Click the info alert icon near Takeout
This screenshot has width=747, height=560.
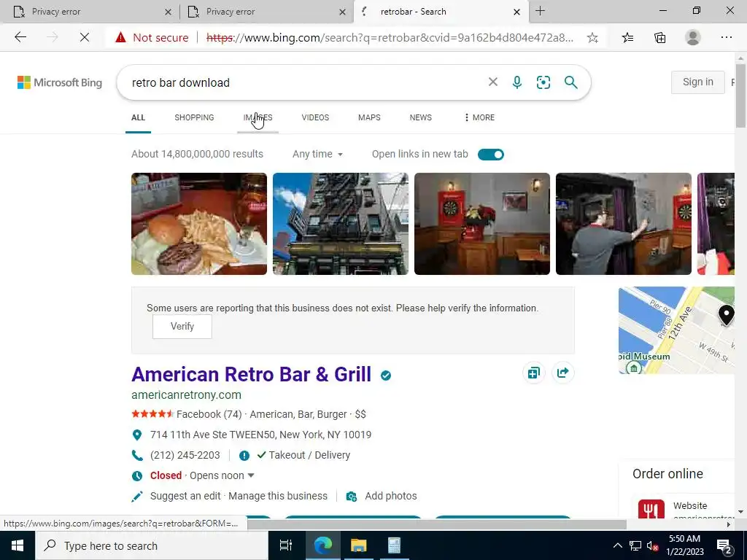click(244, 456)
